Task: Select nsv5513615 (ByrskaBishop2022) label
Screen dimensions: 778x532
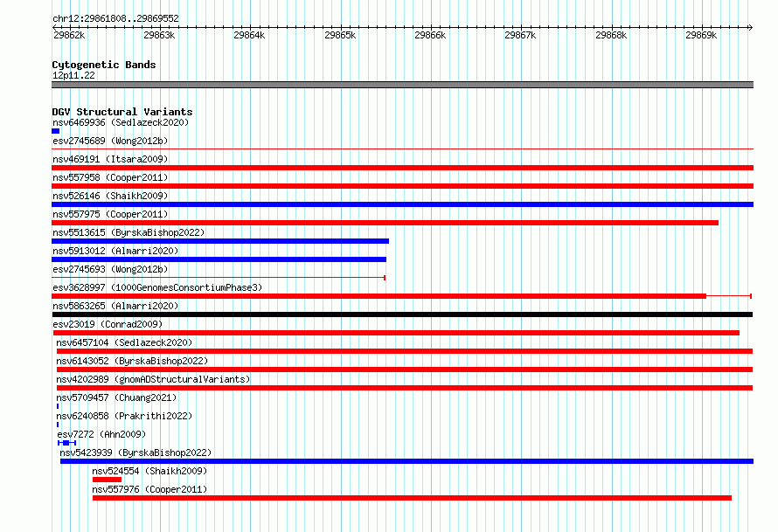Action: click(x=129, y=232)
